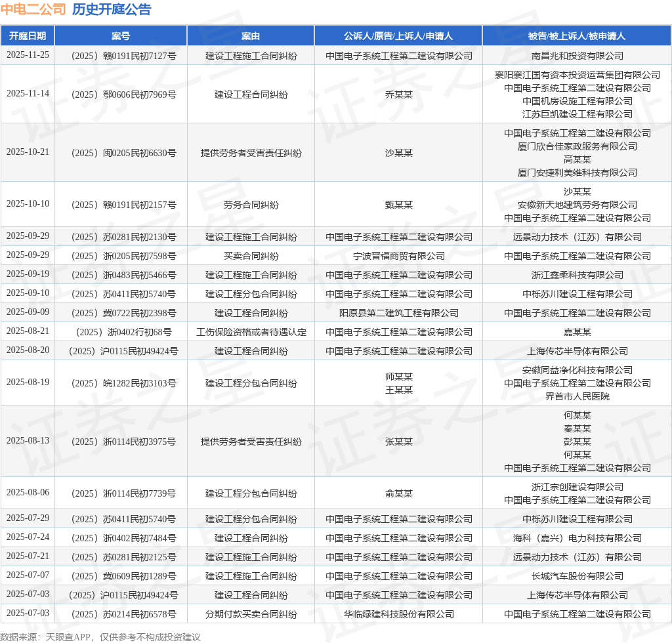Select case number (2025)鄂0606民初7969号
Image resolution: width=672 pixels, height=643 pixels.
(123, 94)
